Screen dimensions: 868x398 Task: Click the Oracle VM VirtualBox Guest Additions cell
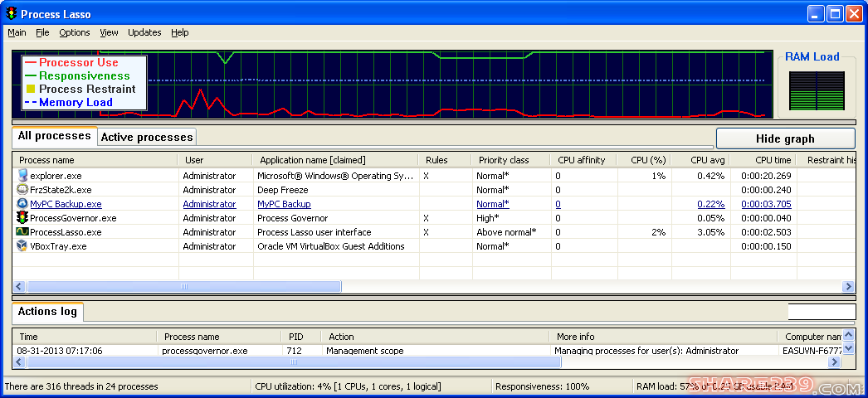[331, 246]
